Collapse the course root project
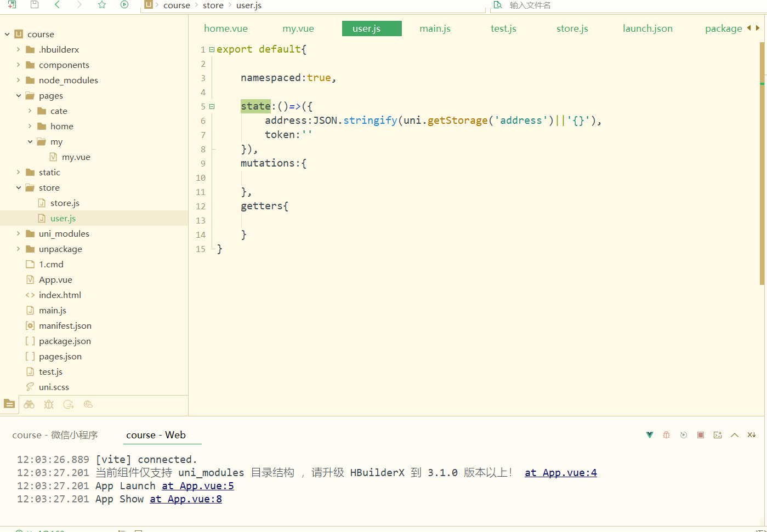 click(x=7, y=34)
